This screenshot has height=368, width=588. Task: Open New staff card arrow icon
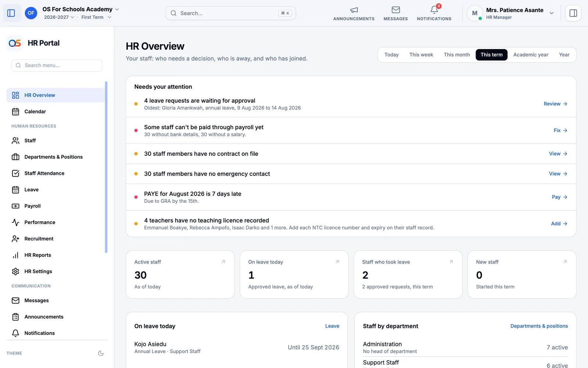click(x=565, y=262)
